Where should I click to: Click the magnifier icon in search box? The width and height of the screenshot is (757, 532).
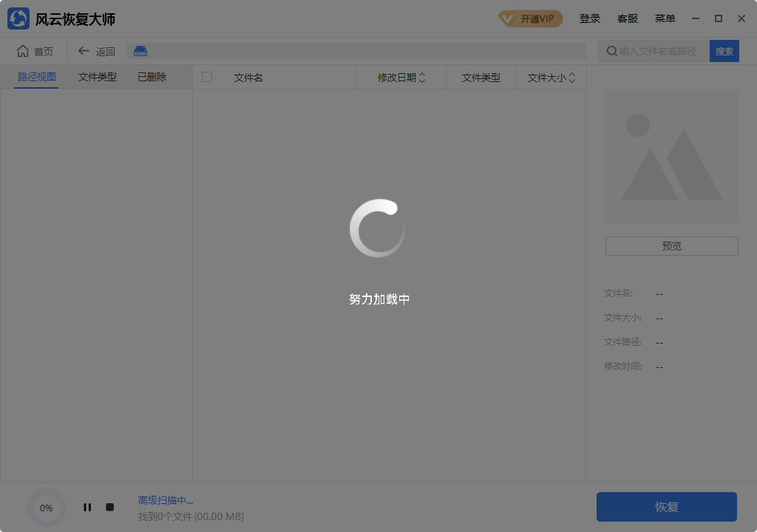[611, 51]
